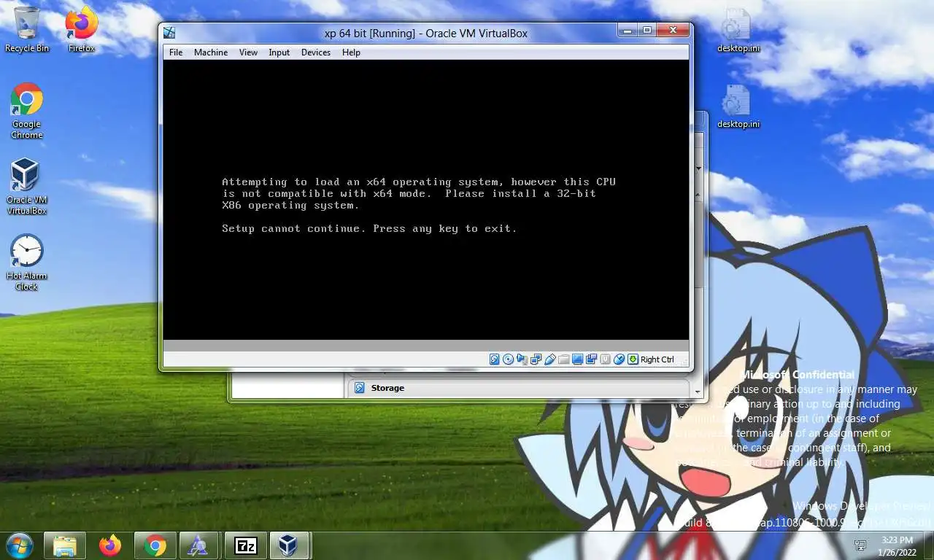
Task: Minimize the xp 64 bit VM window
Action: pyautogui.click(x=628, y=30)
